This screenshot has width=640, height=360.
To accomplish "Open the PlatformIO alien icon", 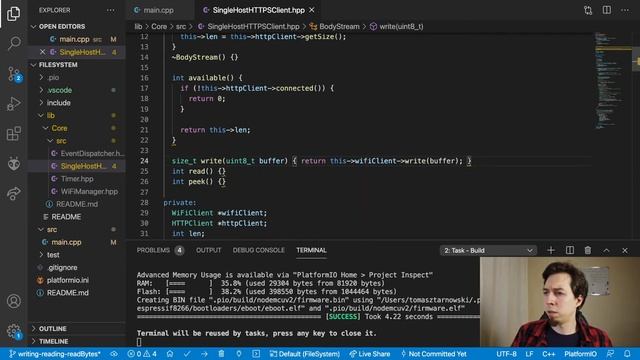I will click(x=13, y=164).
